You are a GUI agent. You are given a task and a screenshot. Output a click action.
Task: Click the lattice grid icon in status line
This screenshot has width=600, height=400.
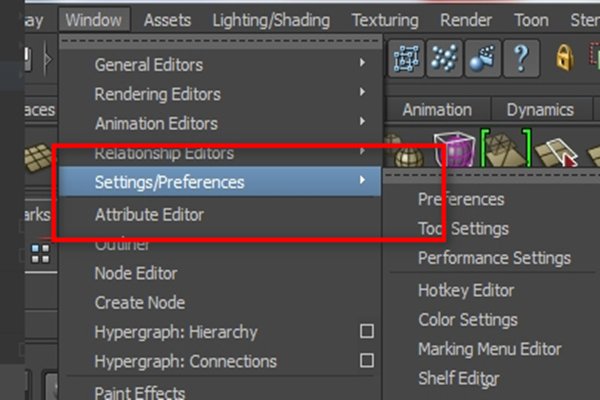click(x=406, y=60)
